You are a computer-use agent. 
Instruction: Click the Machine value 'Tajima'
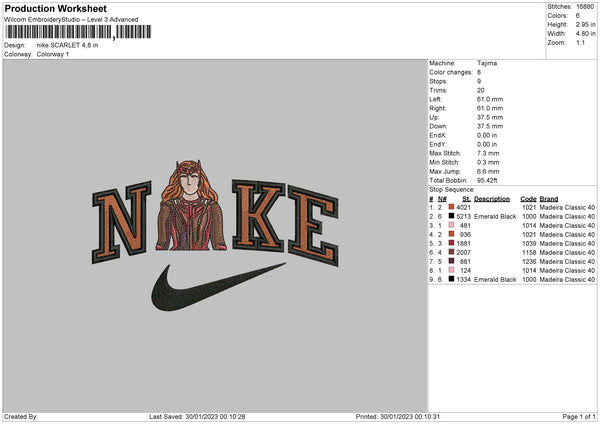click(x=487, y=63)
